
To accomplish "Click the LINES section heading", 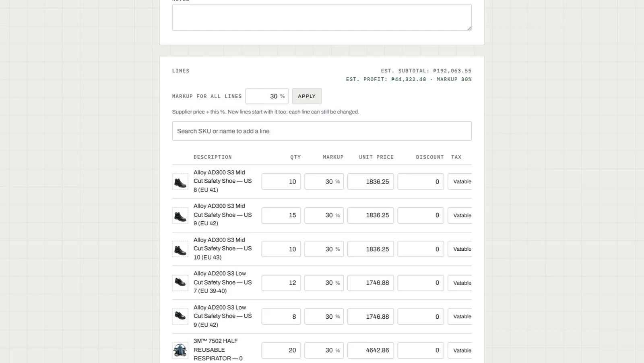I will [181, 71].
